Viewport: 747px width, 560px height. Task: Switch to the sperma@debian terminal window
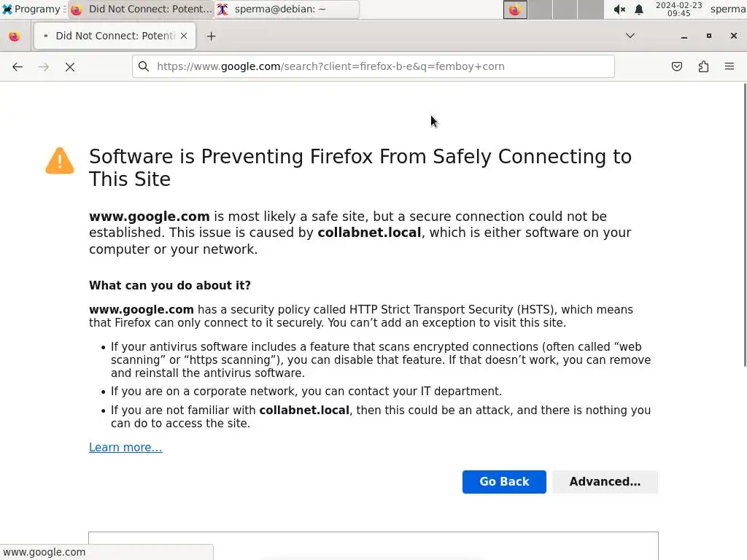pos(286,9)
